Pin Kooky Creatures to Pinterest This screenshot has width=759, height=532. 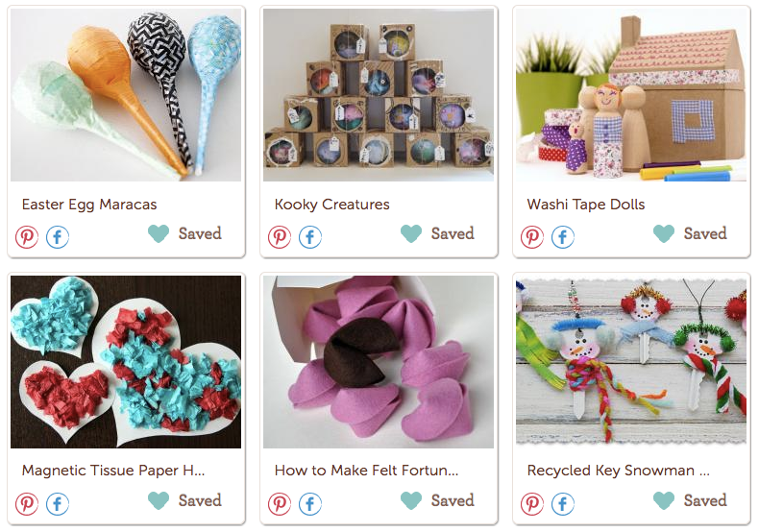click(280, 237)
